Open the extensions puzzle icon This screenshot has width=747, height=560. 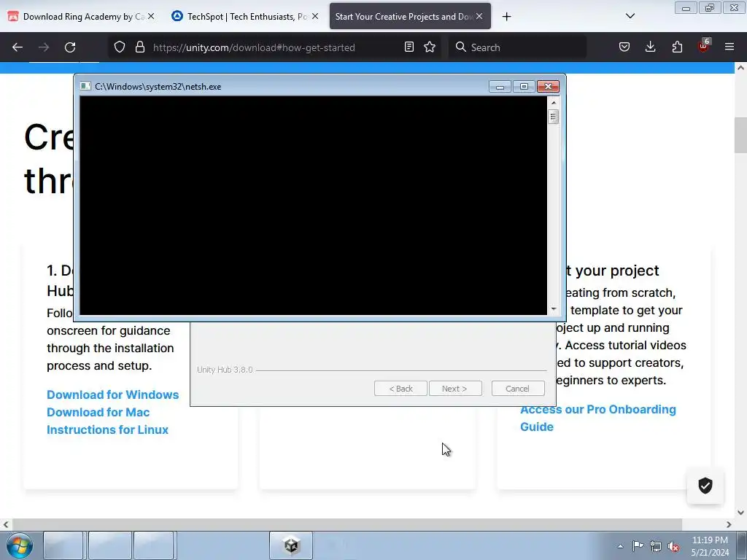coord(677,47)
